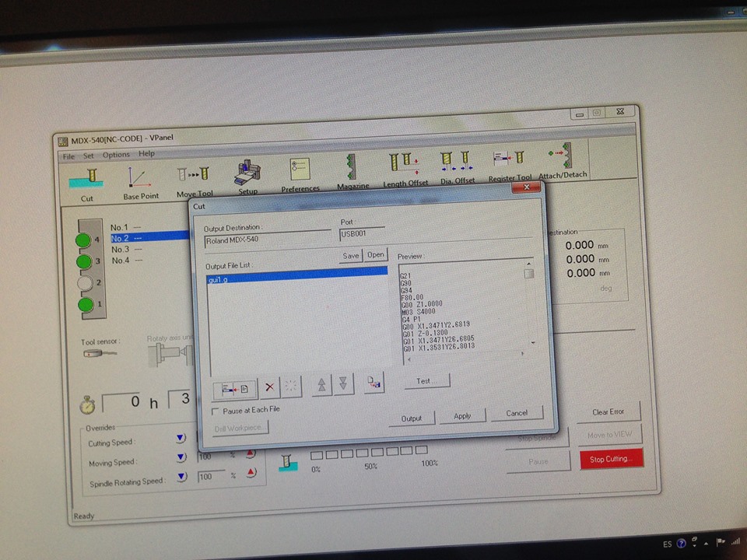Viewport: 747px width, 560px height.
Task: Open the Dia. Offset tool
Action: pos(458,168)
